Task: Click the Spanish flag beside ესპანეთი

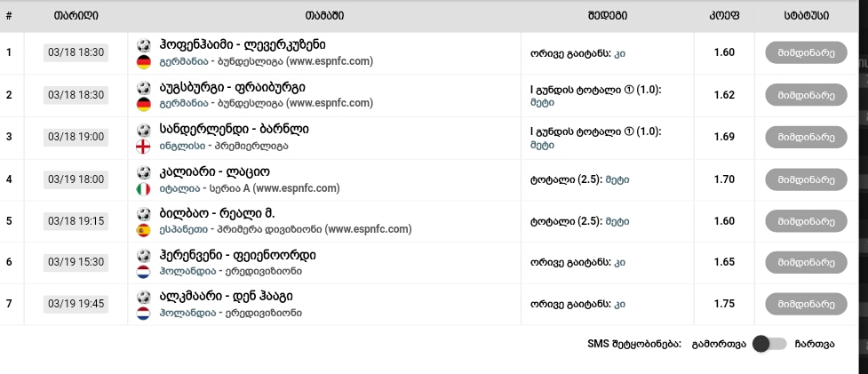Action: (x=144, y=231)
